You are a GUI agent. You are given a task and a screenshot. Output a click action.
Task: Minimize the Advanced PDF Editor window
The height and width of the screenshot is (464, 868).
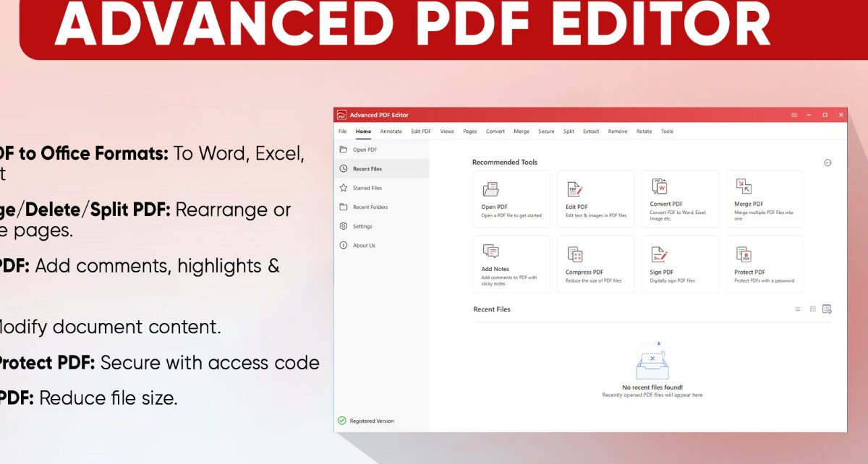pos(809,115)
